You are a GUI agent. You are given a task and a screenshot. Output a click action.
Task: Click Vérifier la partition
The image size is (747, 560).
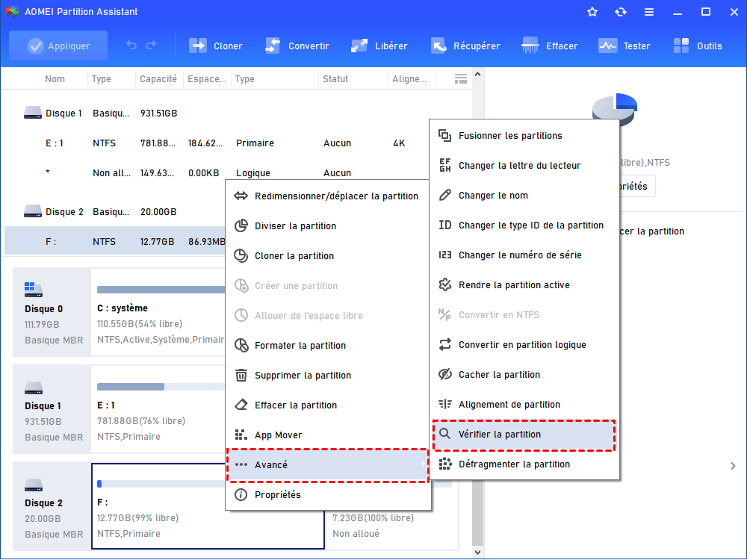[x=524, y=435]
